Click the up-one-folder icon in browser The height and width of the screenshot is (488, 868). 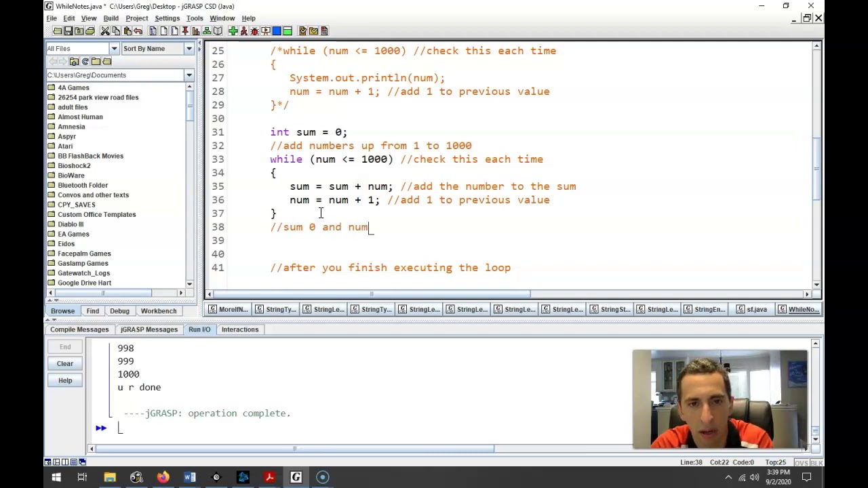(x=74, y=61)
